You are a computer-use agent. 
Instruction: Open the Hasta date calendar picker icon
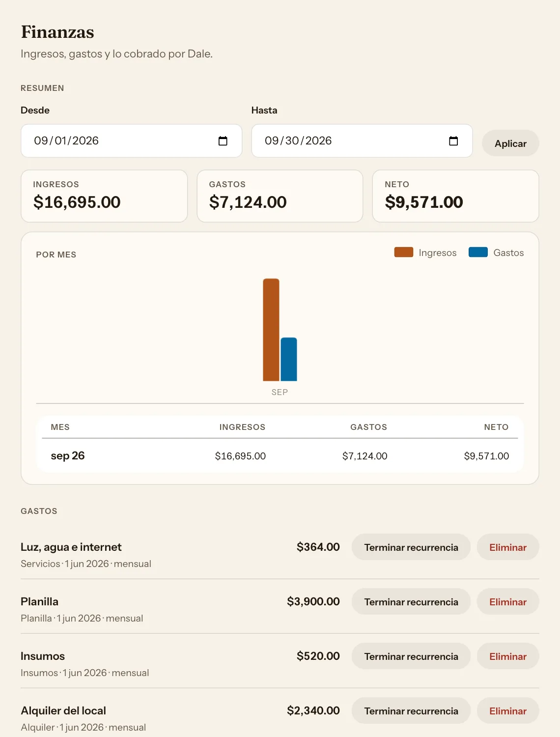click(x=453, y=141)
